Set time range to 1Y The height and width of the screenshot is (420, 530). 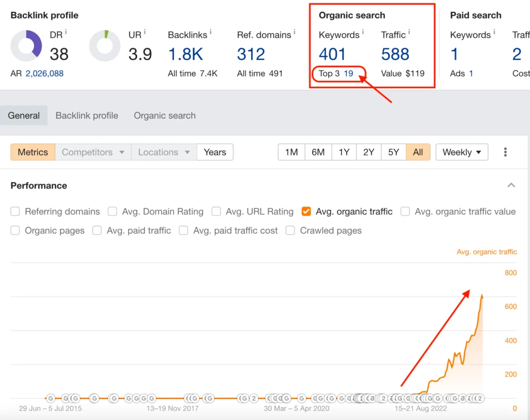344,152
